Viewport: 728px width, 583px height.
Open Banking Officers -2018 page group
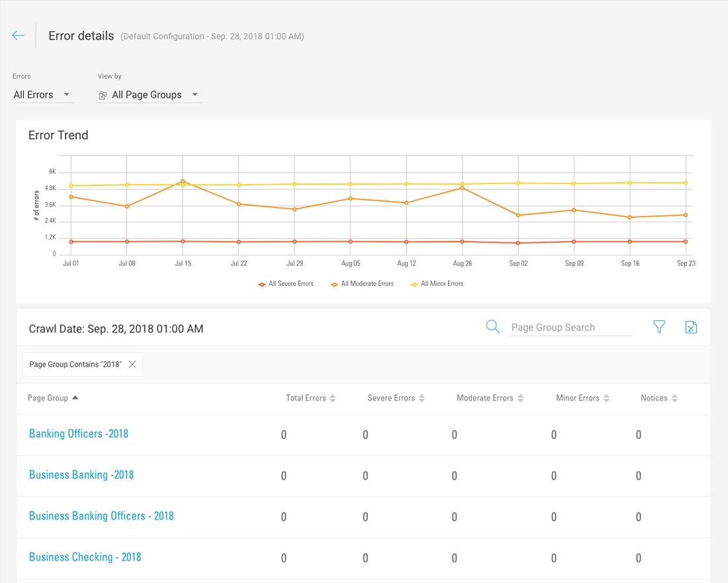79,434
